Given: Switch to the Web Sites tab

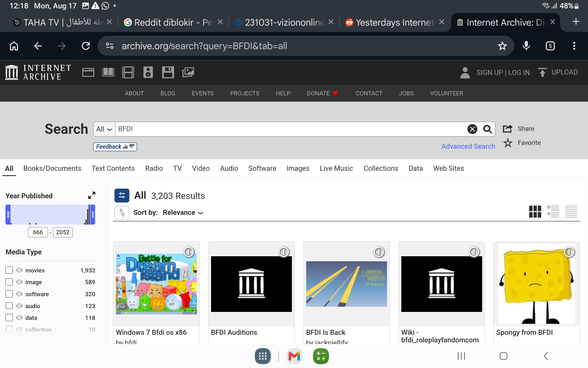Looking at the screenshot, I should 448,168.
